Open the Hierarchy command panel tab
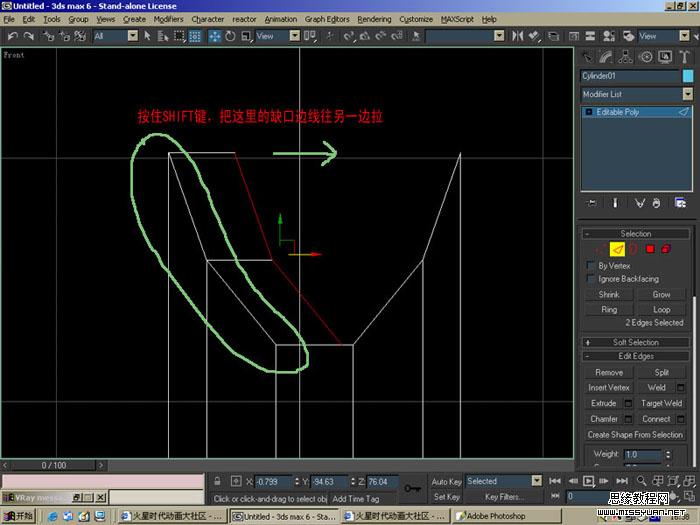The image size is (700, 525). tap(625, 57)
